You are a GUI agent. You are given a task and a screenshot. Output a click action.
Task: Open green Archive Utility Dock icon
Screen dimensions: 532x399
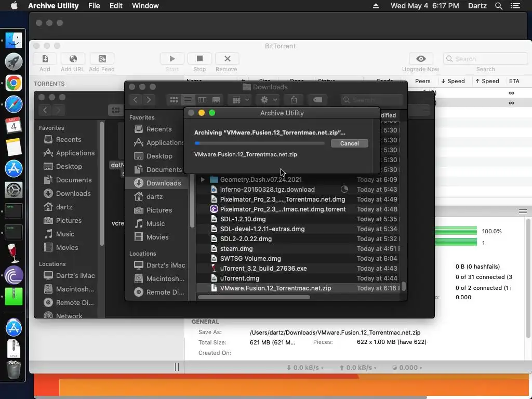14,296
